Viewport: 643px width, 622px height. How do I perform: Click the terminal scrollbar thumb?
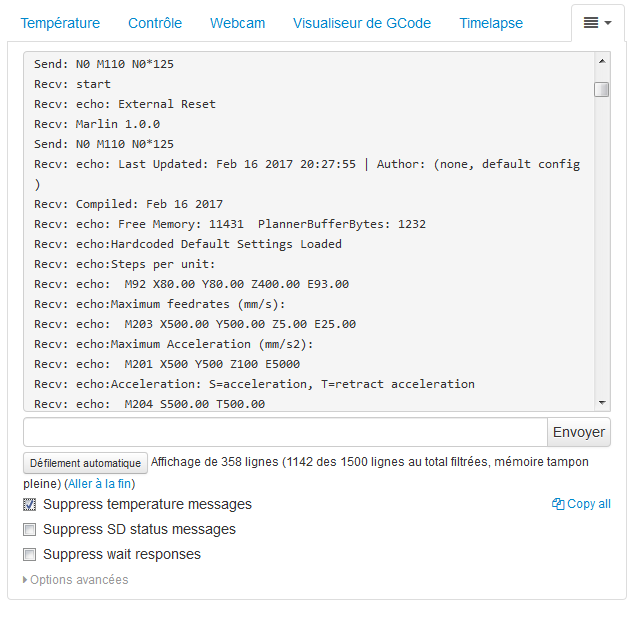pos(602,90)
